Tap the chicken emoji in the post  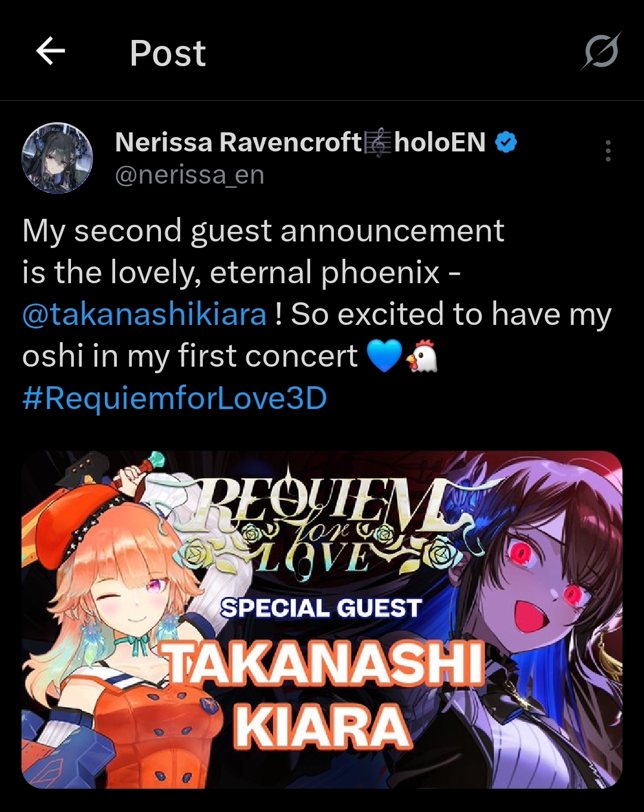422,357
